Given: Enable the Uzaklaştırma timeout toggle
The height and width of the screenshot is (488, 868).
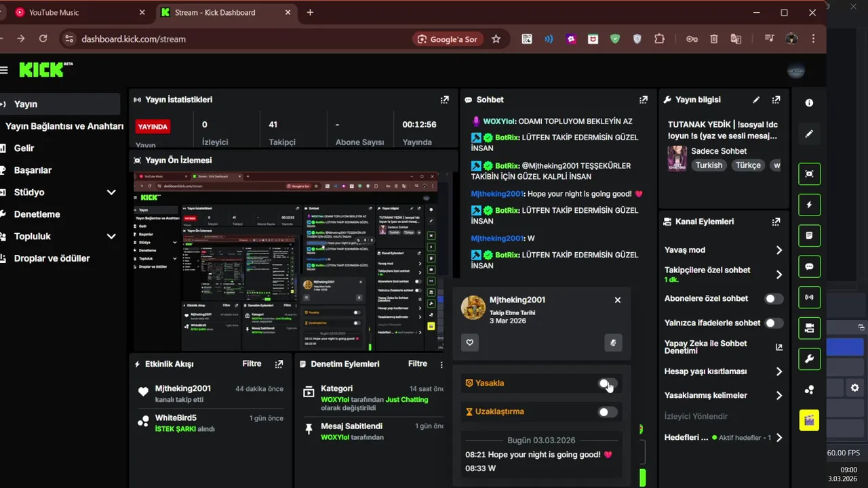Looking at the screenshot, I should point(608,412).
